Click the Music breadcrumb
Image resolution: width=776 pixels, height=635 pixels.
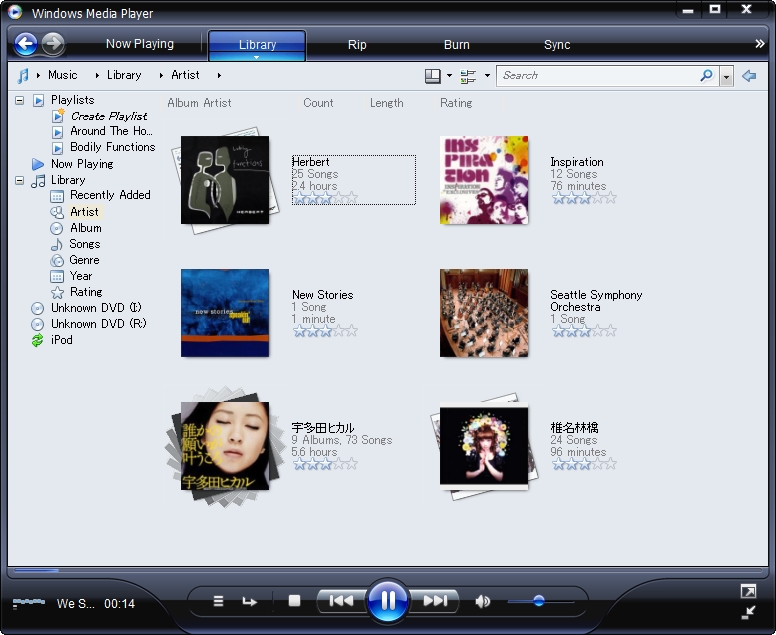tap(62, 75)
